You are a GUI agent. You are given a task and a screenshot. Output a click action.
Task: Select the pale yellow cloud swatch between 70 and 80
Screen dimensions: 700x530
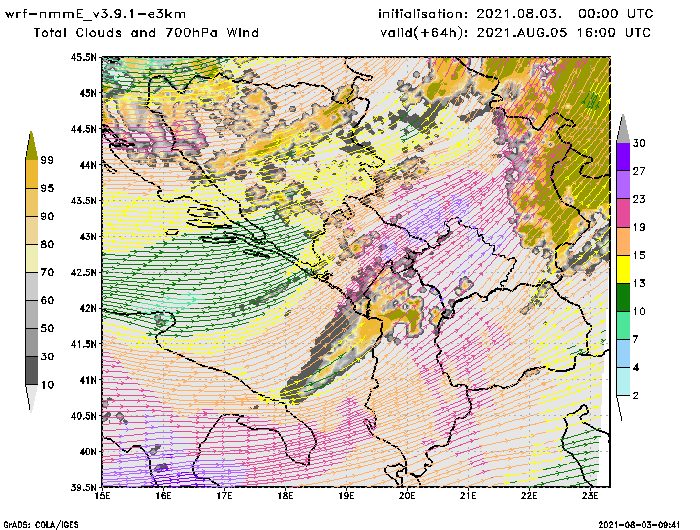32,259
